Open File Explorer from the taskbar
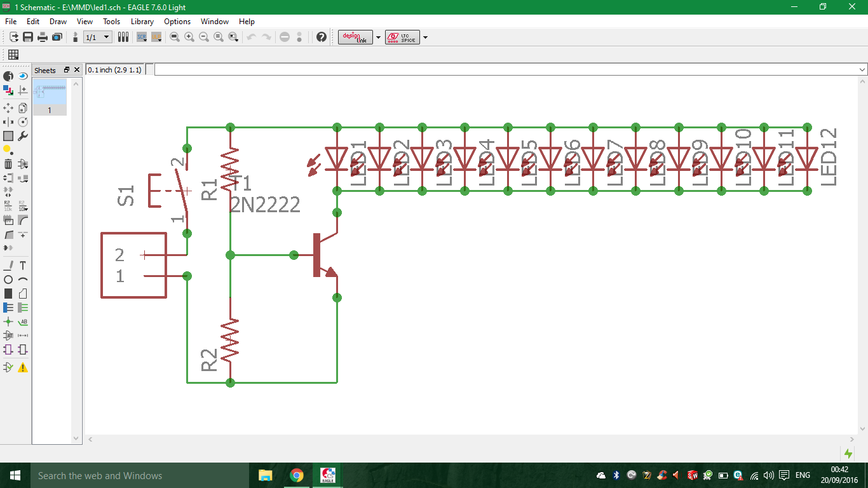The height and width of the screenshot is (488, 868). 266,475
